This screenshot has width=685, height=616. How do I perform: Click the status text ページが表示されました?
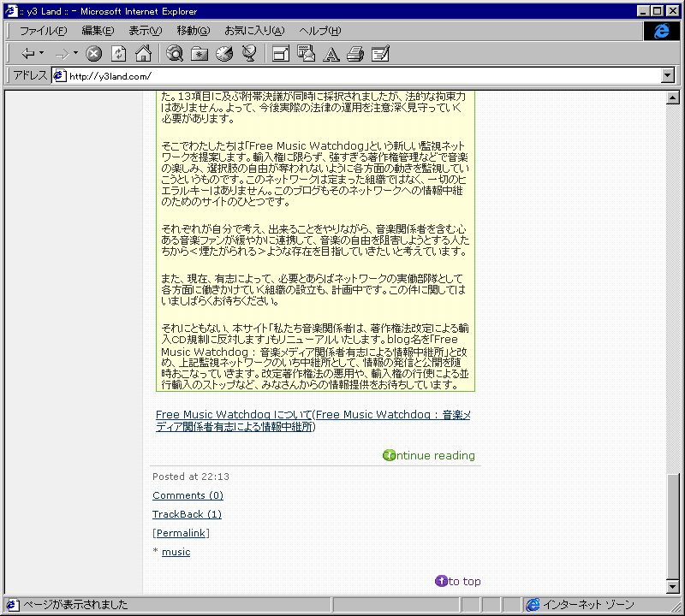pyautogui.click(x=75, y=605)
